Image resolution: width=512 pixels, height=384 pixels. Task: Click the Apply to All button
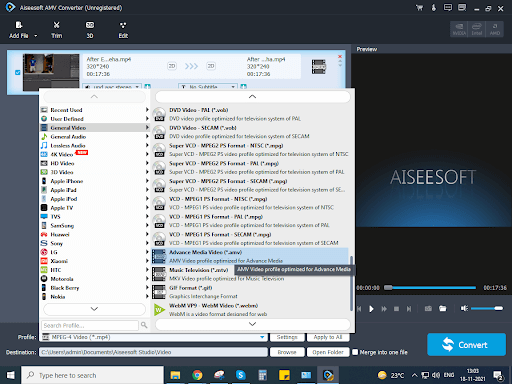click(x=328, y=337)
